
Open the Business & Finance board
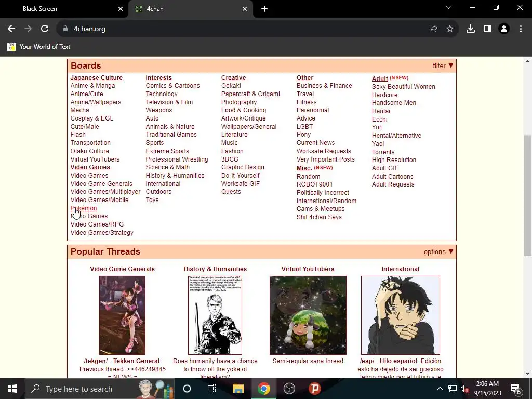pos(324,86)
